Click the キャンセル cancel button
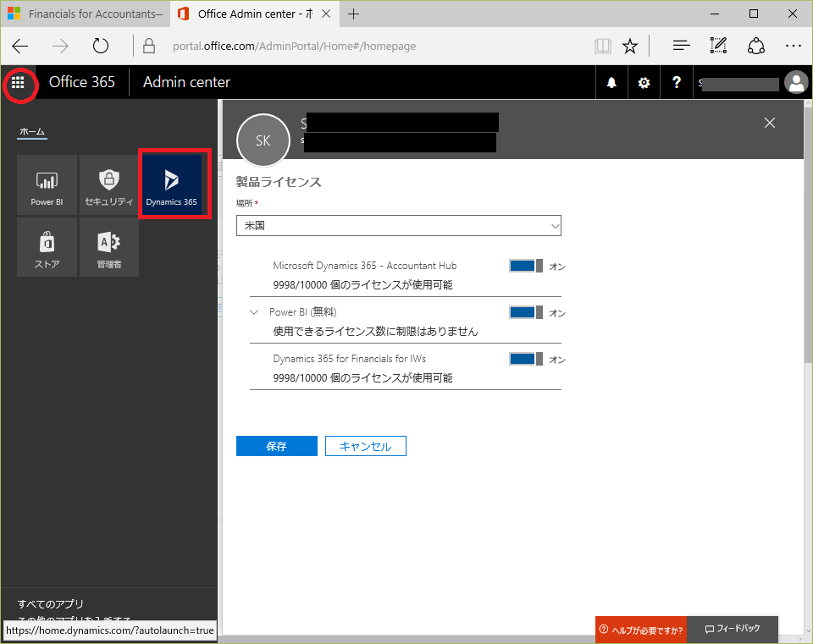Viewport: 813px width, 644px height. (x=365, y=446)
